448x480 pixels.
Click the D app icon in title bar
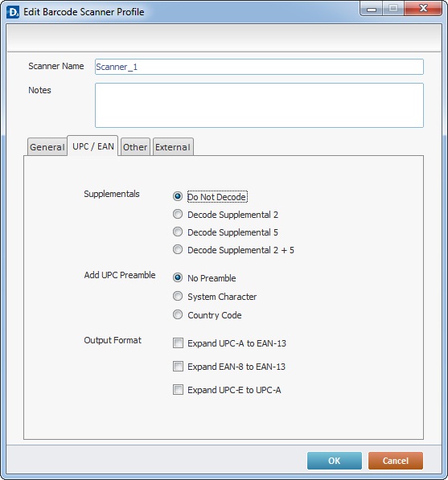tap(13, 12)
